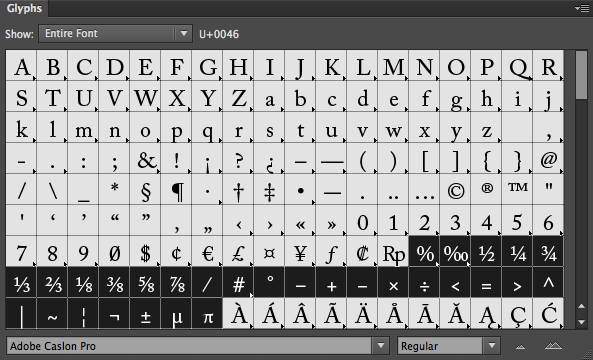Select the seven-eighths fraction glyph

point(177,282)
